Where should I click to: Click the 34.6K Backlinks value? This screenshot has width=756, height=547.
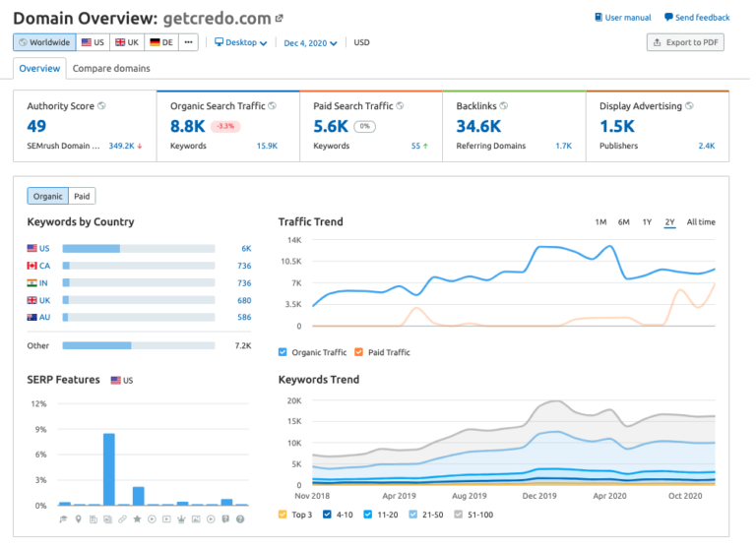[478, 126]
